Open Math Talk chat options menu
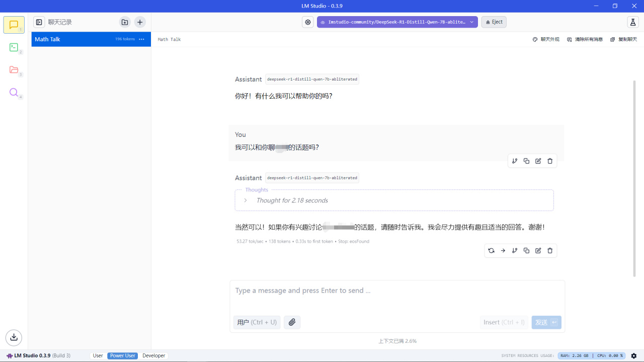Viewport: 644px width, 362px height. click(x=142, y=39)
